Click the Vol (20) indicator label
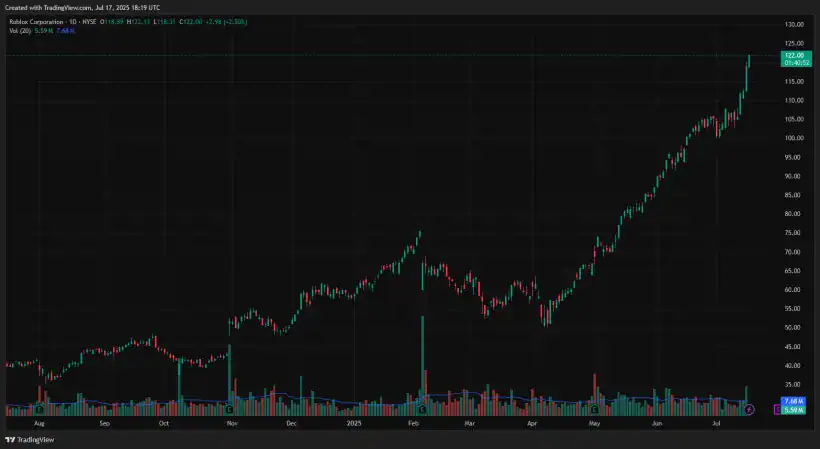Image resolution: width=820 pixels, height=449 pixels. click(x=18, y=30)
